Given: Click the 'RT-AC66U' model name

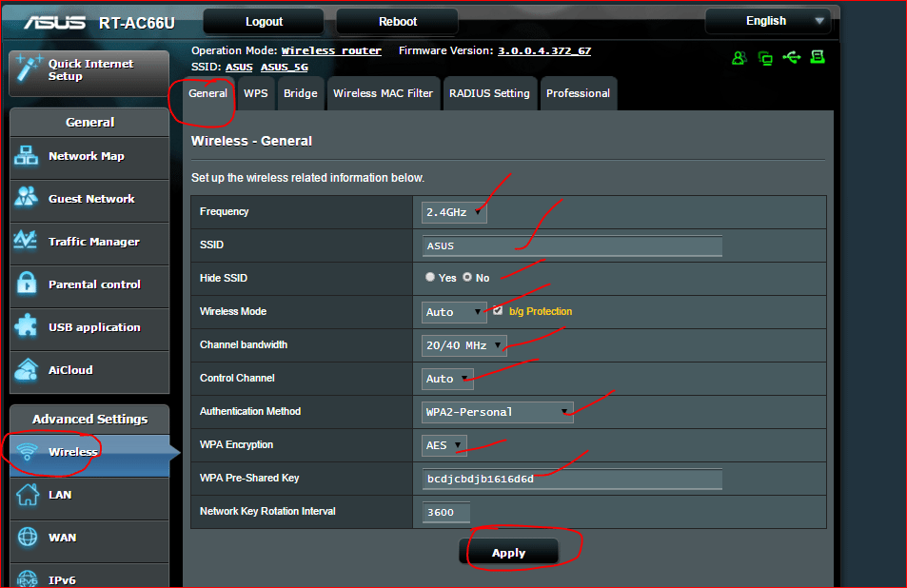Looking at the screenshot, I should pyautogui.click(x=136, y=23).
